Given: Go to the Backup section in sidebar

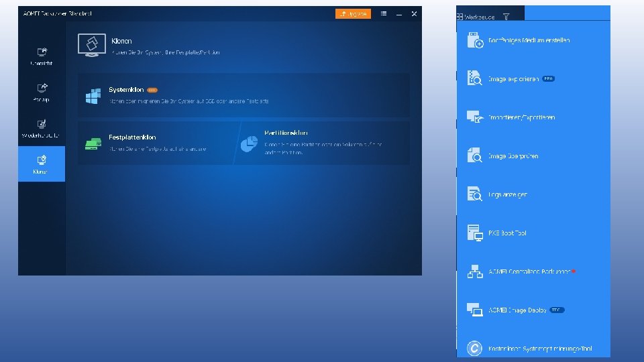Looking at the screenshot, I should pyautogui.click(x=42, y=93).
